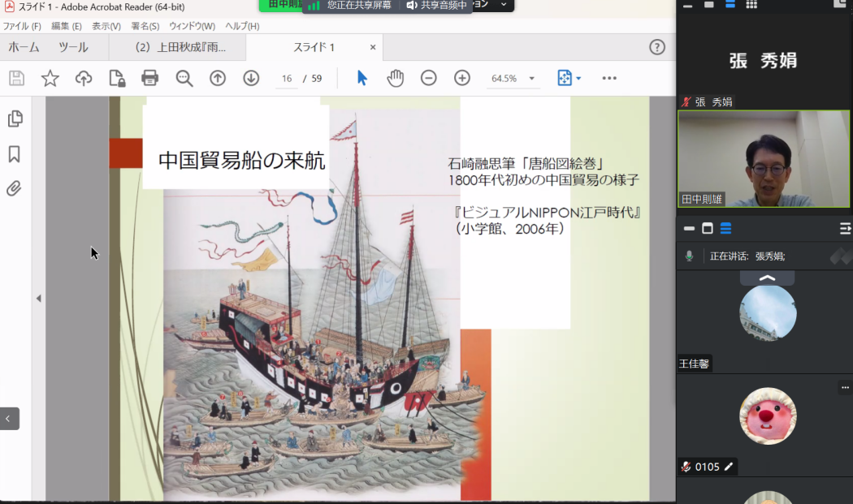The height and width of the screenshot is (504, 853).
Task: Click the green microphone speaking indicator
Action: [x=689, y=256]
